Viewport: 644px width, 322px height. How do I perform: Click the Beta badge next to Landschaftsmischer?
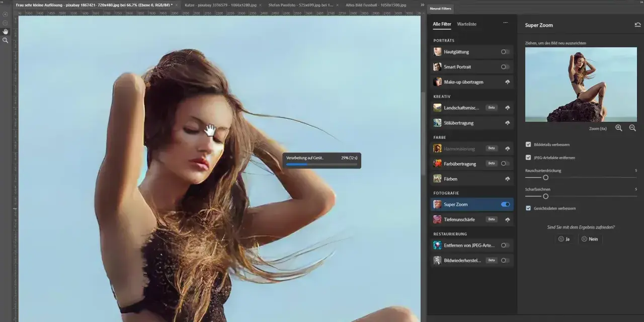point(492,108)
